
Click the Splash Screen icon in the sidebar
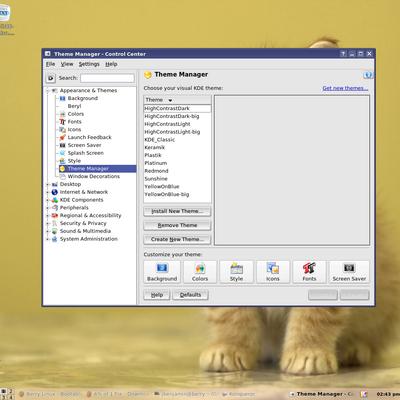pos(62,153)
